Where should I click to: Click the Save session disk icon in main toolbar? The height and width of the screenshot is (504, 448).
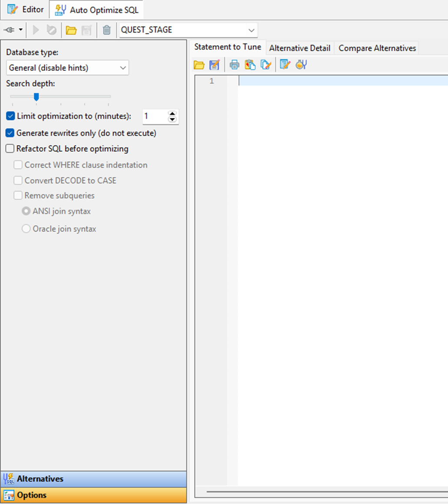pos(87,30)
